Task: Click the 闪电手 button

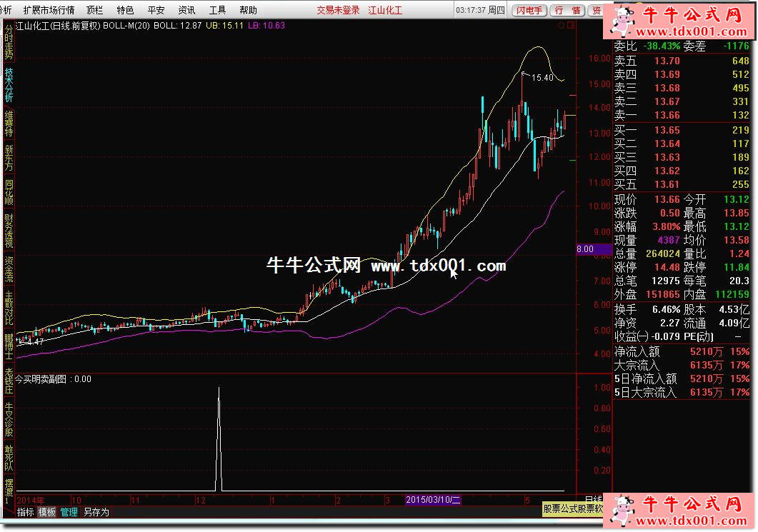Action: tap(530, 10)
